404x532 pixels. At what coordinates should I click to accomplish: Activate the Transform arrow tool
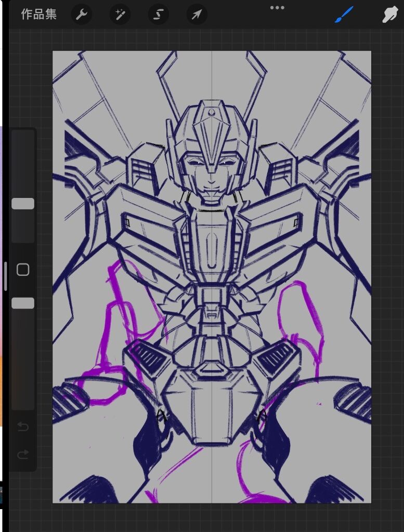click(x=197, y=15)
